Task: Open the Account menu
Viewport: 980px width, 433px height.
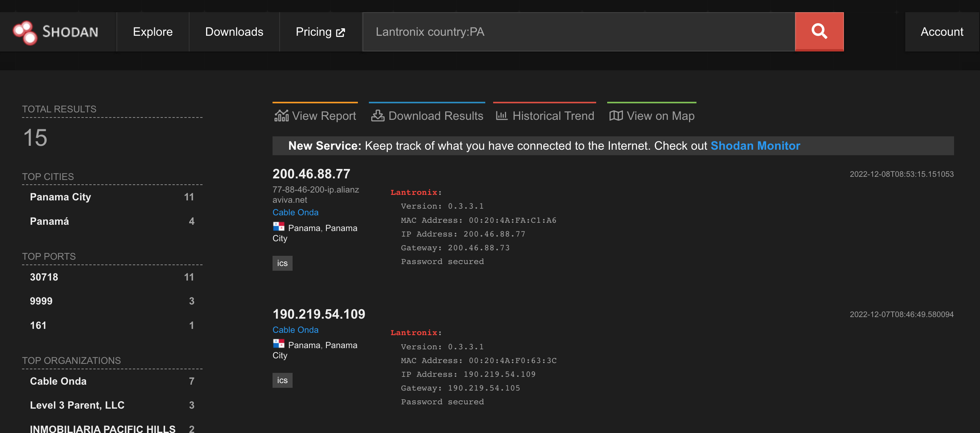Action: 942,32
